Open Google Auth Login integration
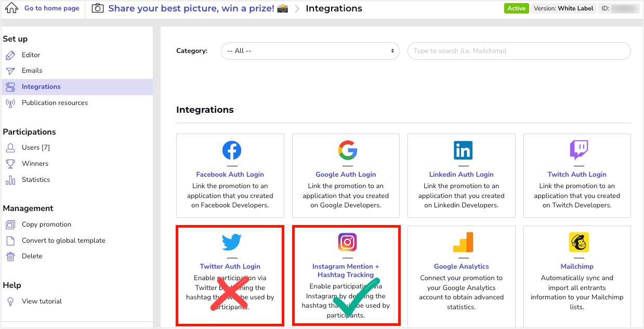Image resolution: width=644 pixels, height=329 pixels. (346, 175)
